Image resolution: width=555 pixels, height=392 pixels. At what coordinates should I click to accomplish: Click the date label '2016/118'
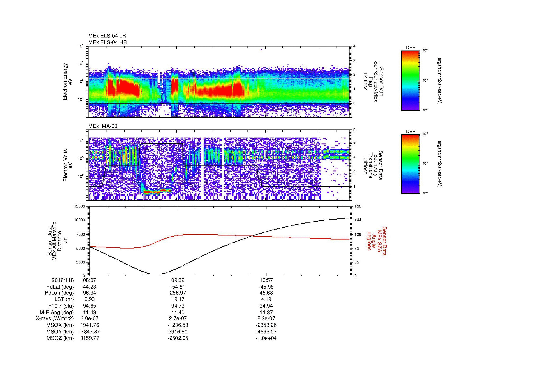click(x=63, y=280)
